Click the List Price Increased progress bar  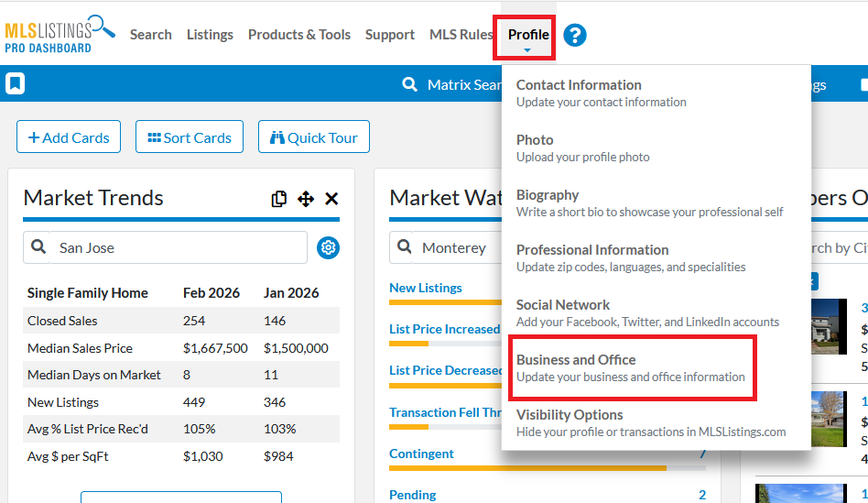click(x=446, y=344)
